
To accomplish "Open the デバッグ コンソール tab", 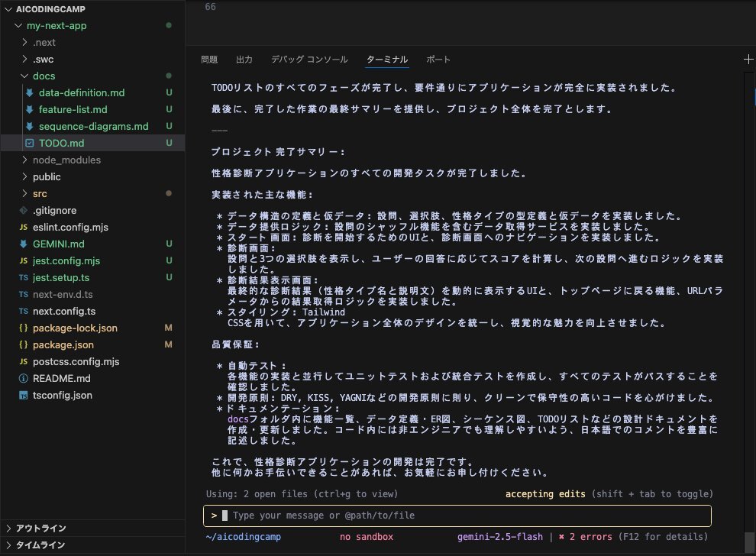I will 309,60.
